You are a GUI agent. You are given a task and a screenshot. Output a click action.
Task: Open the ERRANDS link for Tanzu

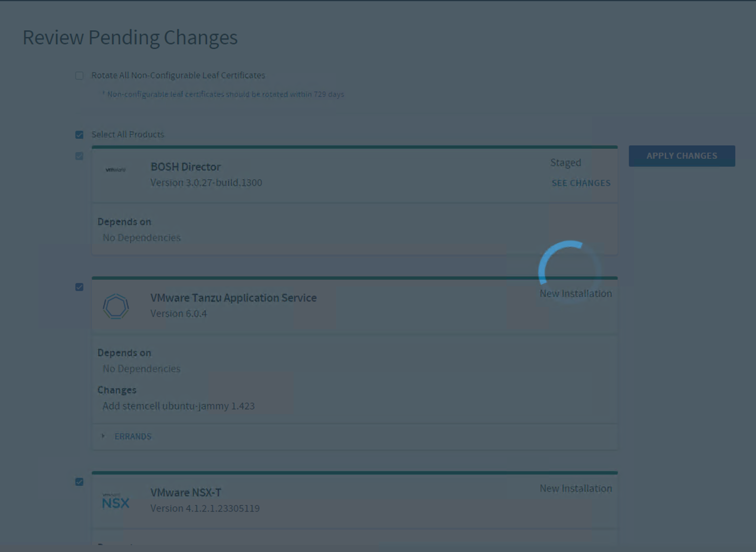pos(133,436)
